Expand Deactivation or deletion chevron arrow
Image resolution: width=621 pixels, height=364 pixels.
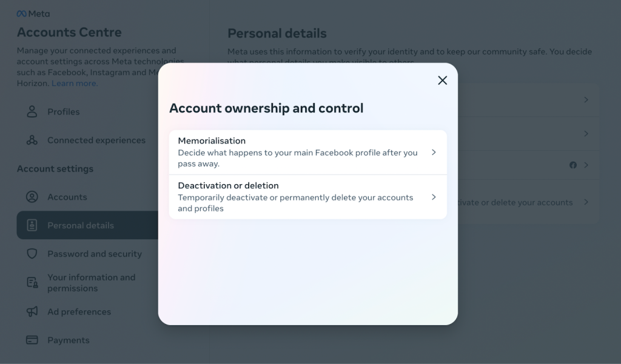click(434, 197)
